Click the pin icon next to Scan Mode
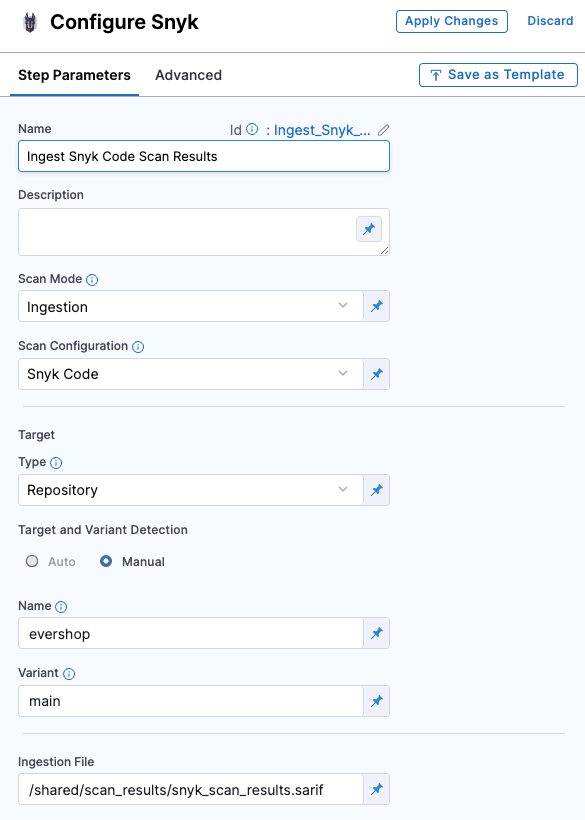The height and width of the screenshot is (820, 585). 376,306
